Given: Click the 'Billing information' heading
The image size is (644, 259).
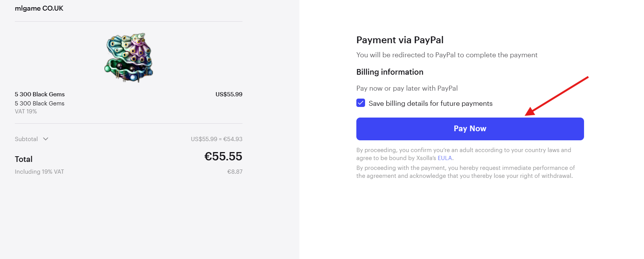Looking at the screenshot, I should [x=390, y=72].
